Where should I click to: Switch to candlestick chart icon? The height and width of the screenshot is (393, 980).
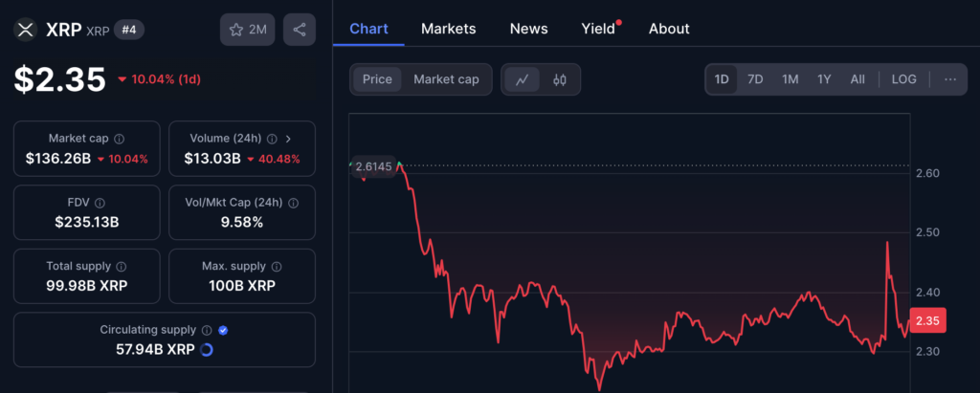(x=560, y=79)
